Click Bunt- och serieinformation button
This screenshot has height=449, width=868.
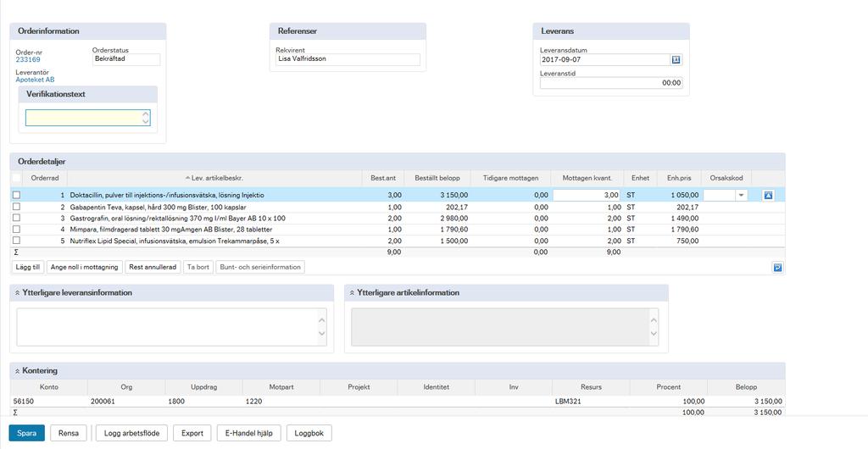point(260,267)
